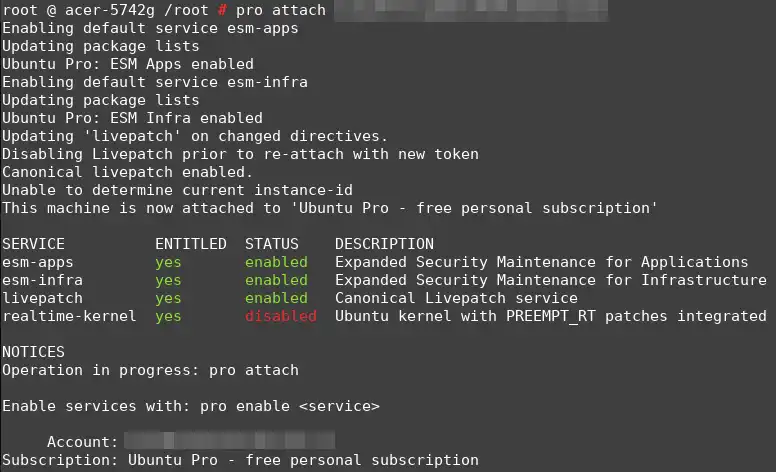
Task: Click the esm-apps service name
Action: pyautogui.click(x=38, y=262)
